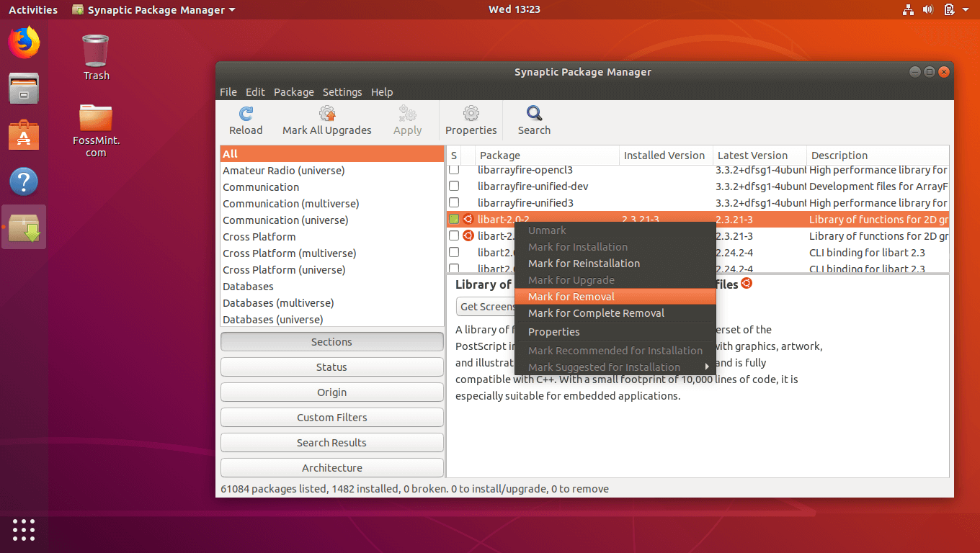Open Help from the dock

click(24, 181)
